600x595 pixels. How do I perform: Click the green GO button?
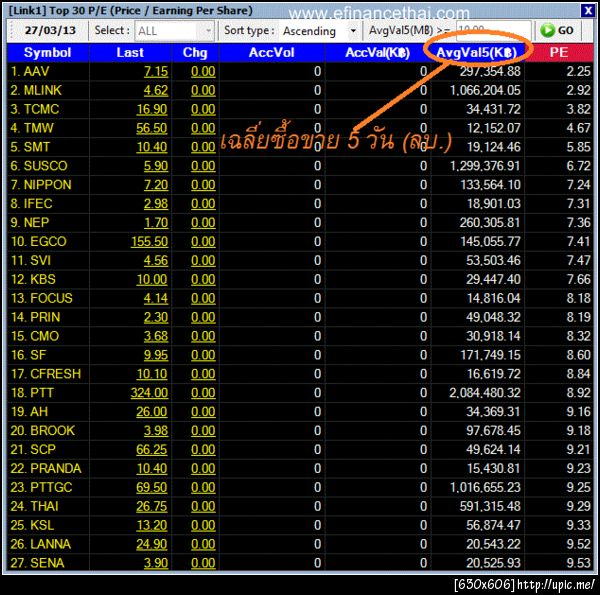[557, 30]
